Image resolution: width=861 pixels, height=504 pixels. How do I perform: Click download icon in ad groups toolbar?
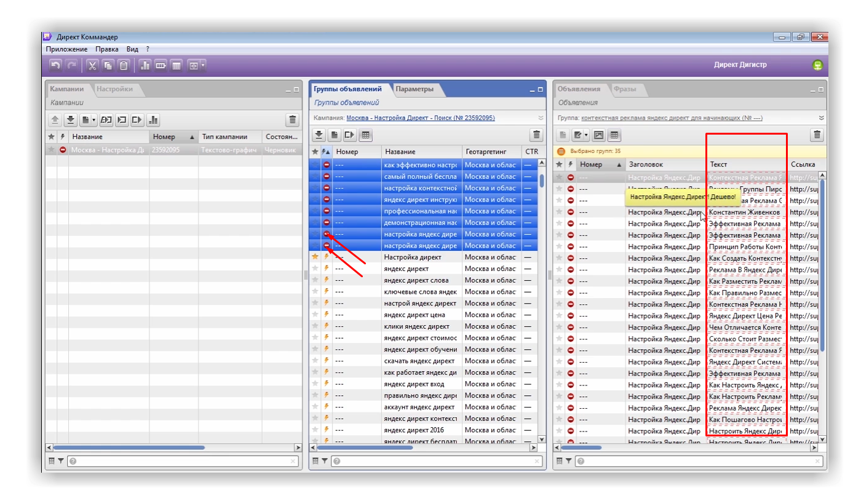(319, 135)
